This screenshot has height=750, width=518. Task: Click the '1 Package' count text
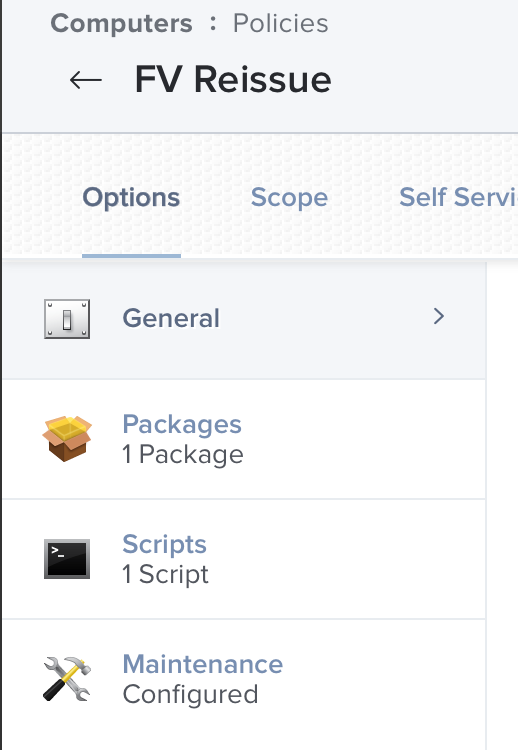pyautogui.click(x=183, y=454)
